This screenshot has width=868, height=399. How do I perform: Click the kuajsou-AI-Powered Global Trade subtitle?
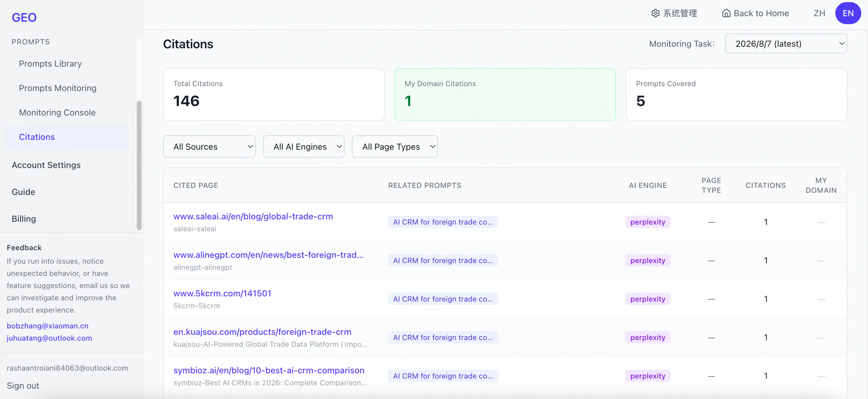[x=270, y=344]
